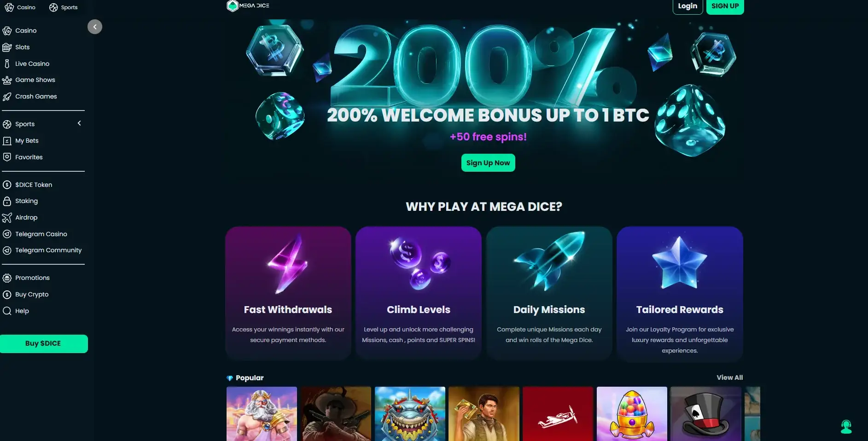
Task: Click the Help magnifier icon
Action: (x=7, y=311)
